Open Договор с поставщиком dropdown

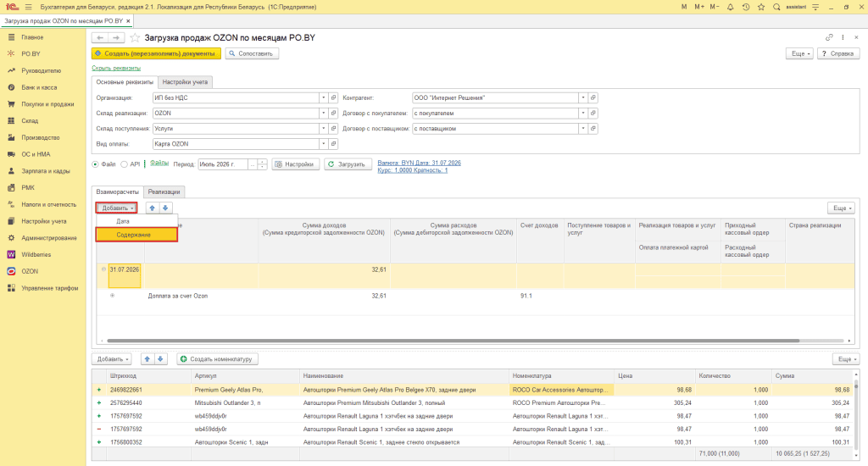pos(583,129)
